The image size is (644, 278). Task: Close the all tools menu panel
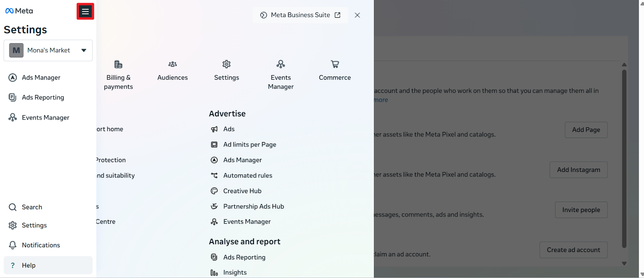[357, 15]
